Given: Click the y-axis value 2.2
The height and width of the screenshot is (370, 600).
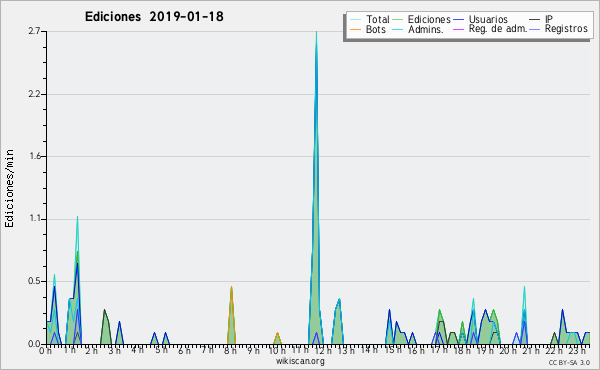Looking at the screenshot, I should [34, 94].
